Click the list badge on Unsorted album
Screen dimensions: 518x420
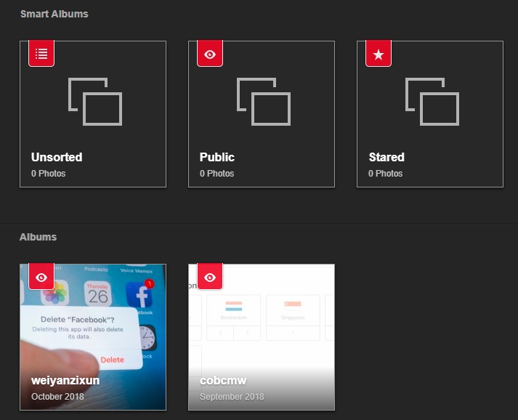(41, 54)
